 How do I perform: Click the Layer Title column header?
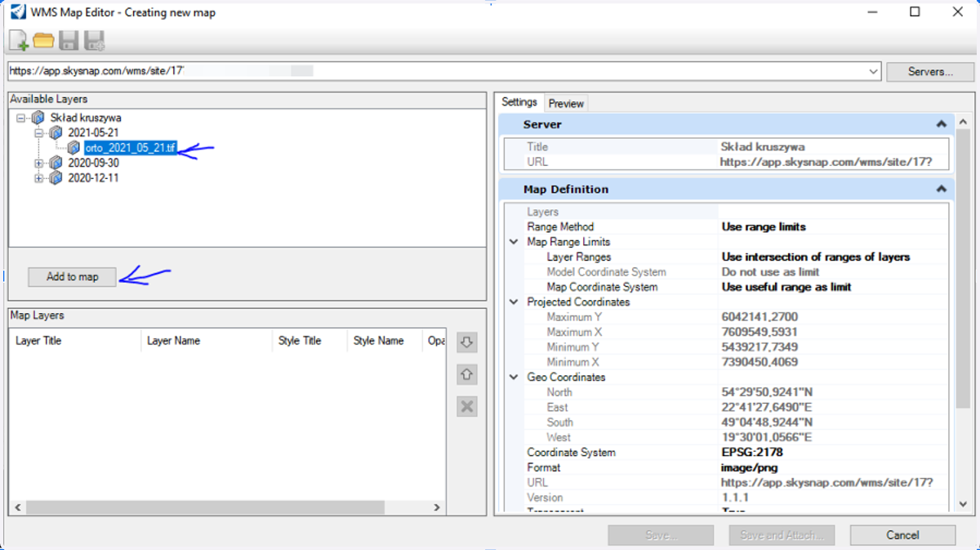(75, 341)
